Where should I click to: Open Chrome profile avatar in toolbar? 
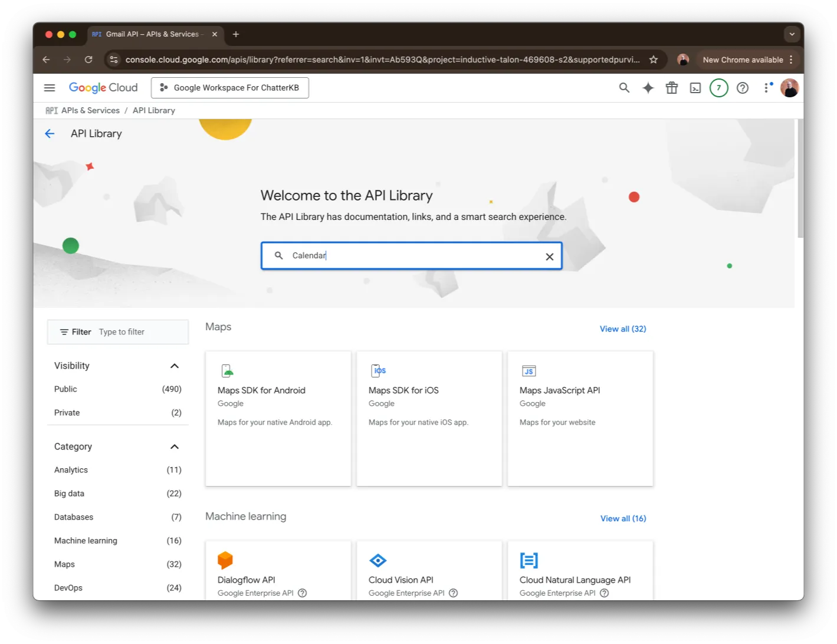click(683, 60)
